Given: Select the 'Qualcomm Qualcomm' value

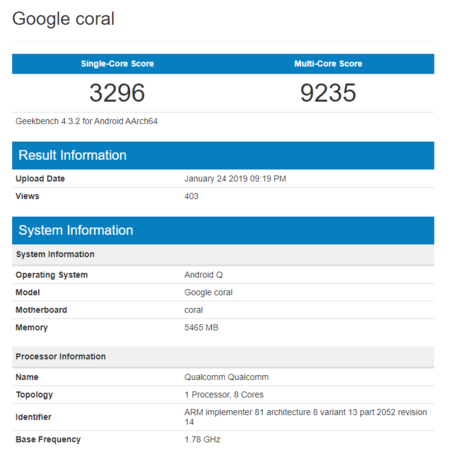Looking at the screenshot, I should pyautogui.click(x=226, y=377).
